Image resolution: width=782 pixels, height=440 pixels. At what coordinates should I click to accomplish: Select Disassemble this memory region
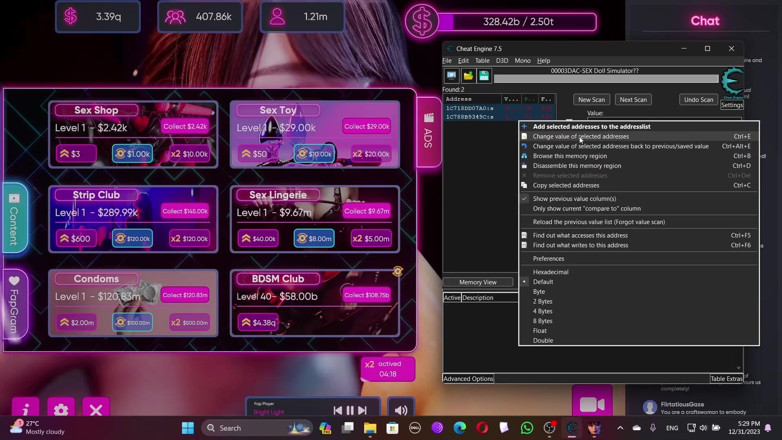point(639,166)
